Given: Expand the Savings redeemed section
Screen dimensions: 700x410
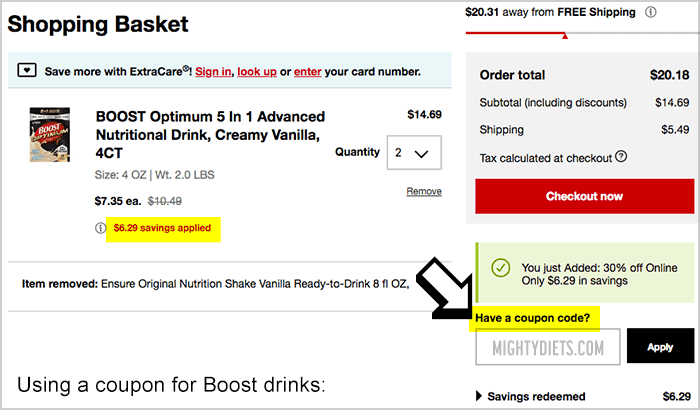Looking at the screenshot, I should 531,396.
